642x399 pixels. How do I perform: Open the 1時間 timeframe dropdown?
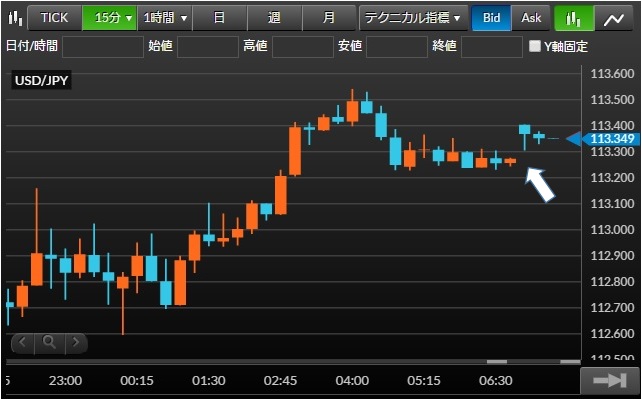coord(165,18)
